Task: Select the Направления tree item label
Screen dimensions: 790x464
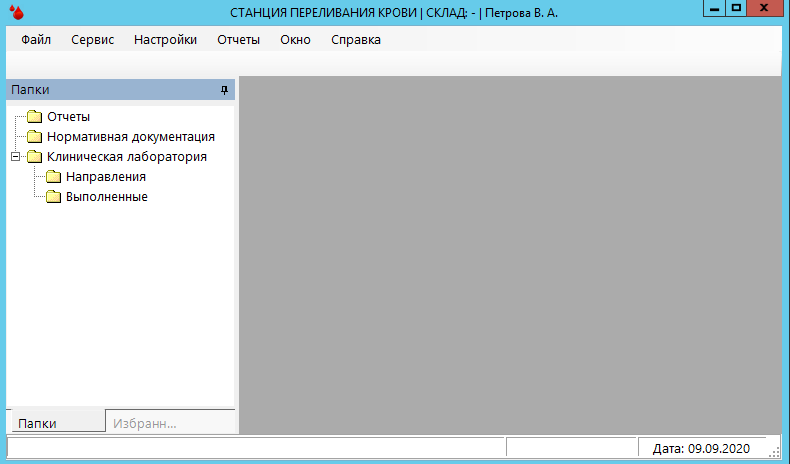Action: (106, 177)
